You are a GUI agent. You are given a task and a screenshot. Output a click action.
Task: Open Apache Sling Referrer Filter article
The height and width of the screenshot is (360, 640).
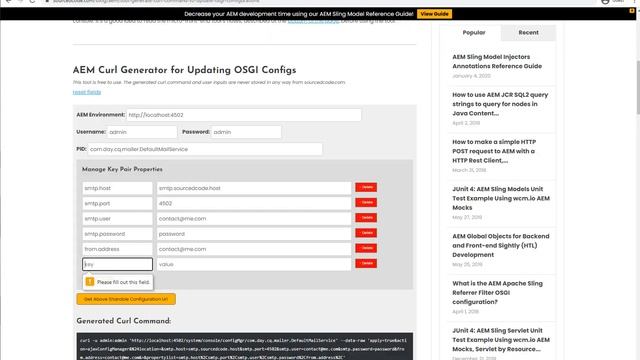coord(497,293)
